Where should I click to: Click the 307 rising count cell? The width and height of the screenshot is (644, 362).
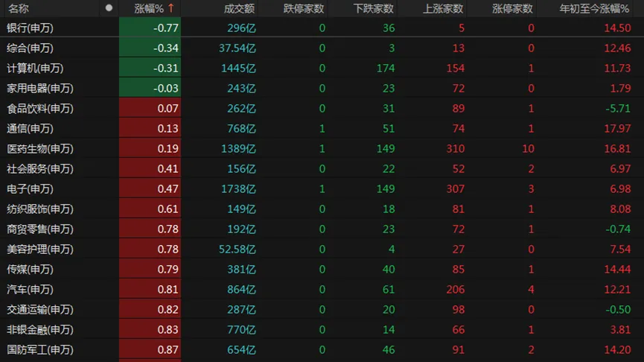pyautogui.click(x=456, y=189)
